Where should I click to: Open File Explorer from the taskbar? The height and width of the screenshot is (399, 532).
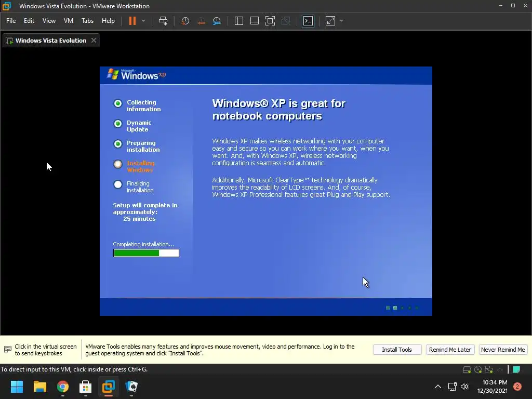click(39, 387)
